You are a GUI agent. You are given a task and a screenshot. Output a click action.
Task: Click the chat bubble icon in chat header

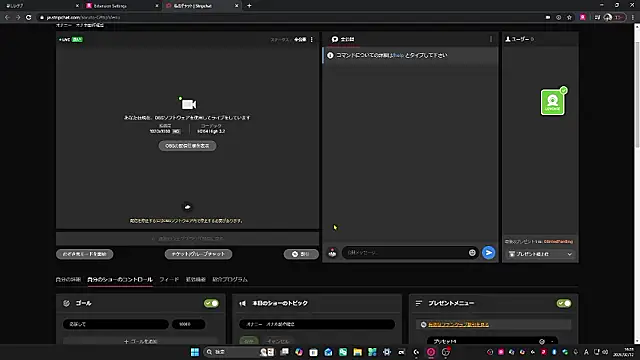click(x=335, y=39)
